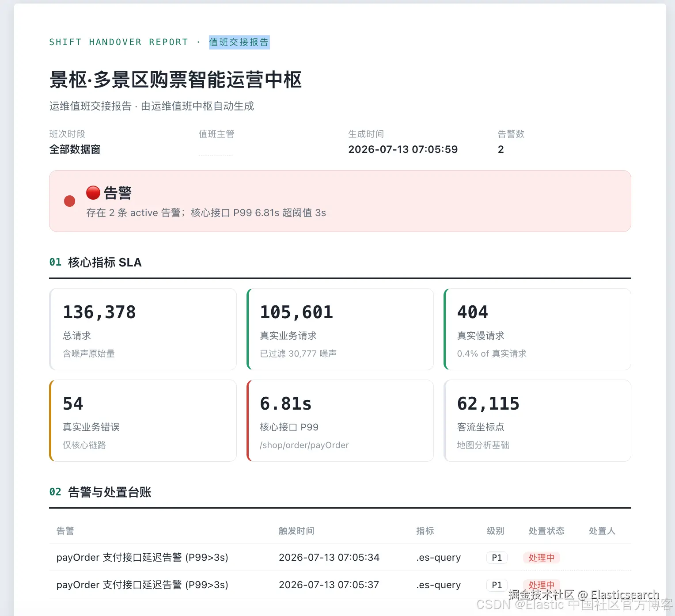Click the 01 核心指标 SLA section heading
The image size is (675, 616).
click(95, 262)
